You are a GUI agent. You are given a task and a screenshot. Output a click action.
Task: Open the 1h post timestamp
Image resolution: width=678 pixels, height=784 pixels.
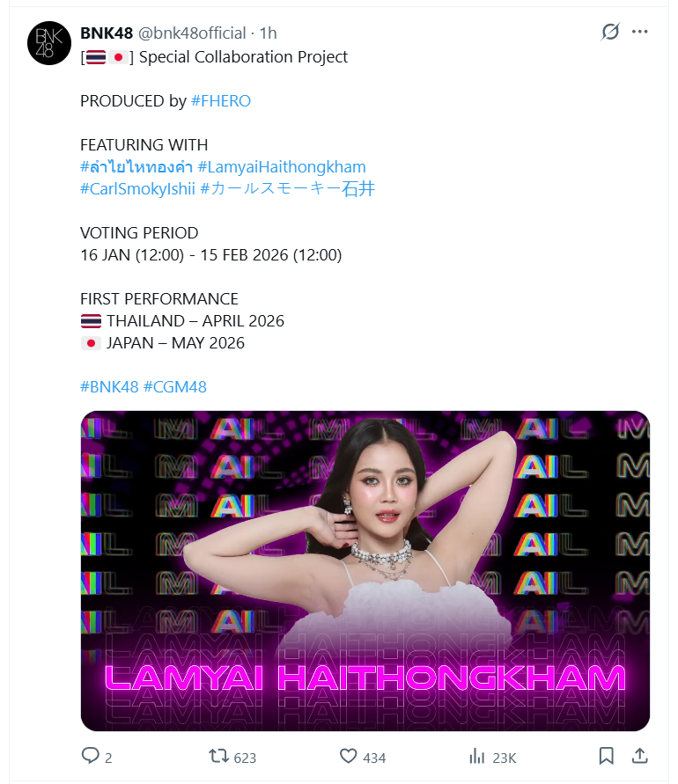click(269, 33)
